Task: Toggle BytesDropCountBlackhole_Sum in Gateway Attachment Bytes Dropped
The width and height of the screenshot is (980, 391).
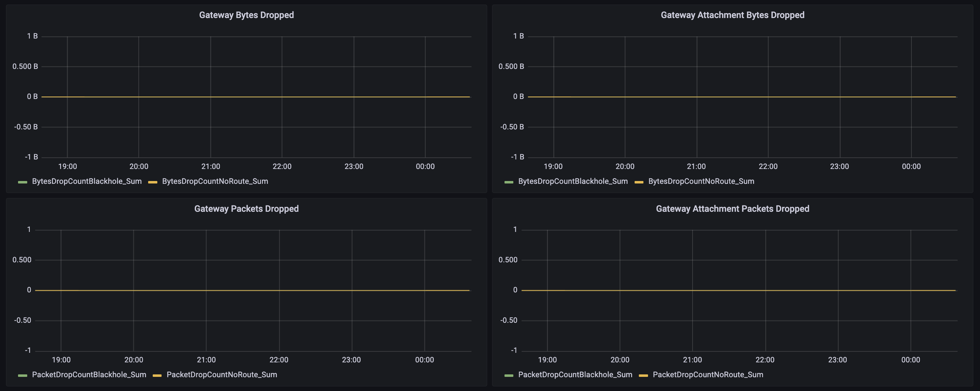Action: 573,181
